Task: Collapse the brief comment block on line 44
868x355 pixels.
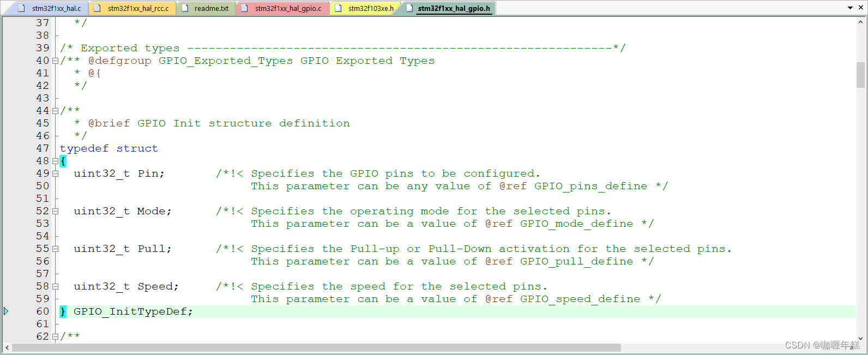Action: pyautogui.click(x=55, y=111)
